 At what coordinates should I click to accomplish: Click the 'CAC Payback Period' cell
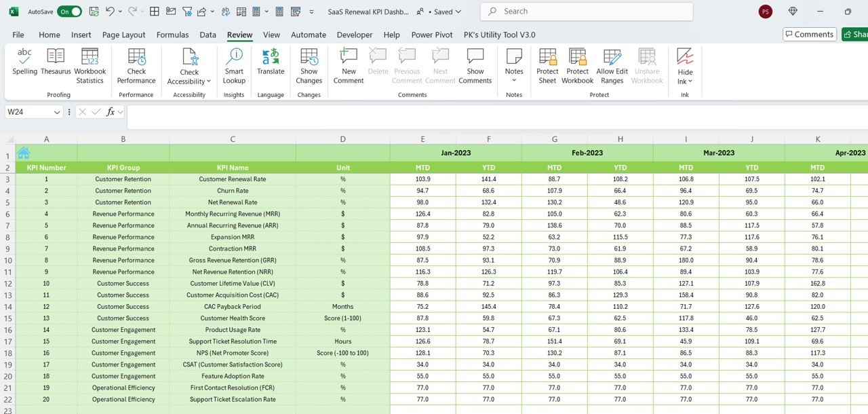[233, 307]
